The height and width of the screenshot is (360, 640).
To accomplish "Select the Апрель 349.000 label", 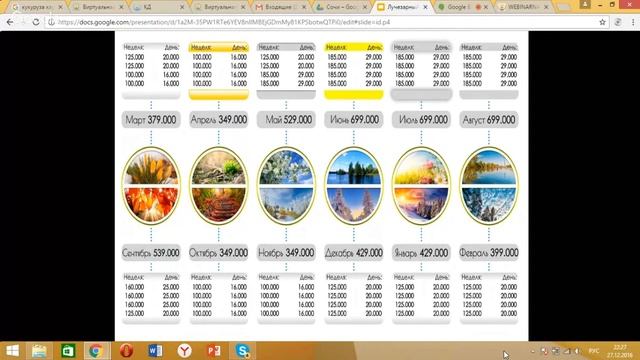I will (x=219, y=120).
